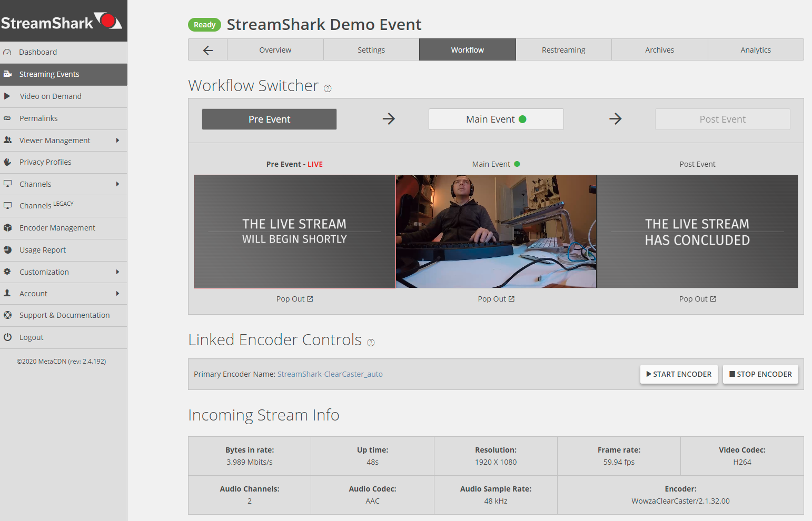Click the Permalinks link icon
Image resolution: width=812 pixels, height=521 pixels.
[x=7, y=118]
